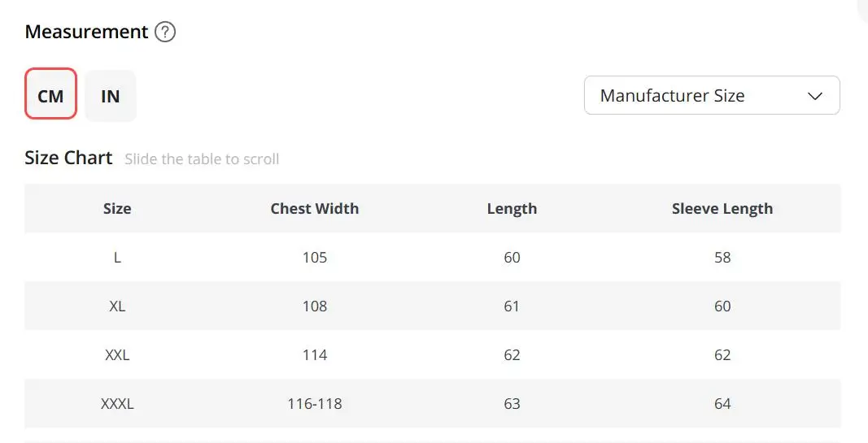Viewport: 868px width, 443px height.
Task: Switch measurement units to CM
Action: pyautogui.click(x=50, y=93)
